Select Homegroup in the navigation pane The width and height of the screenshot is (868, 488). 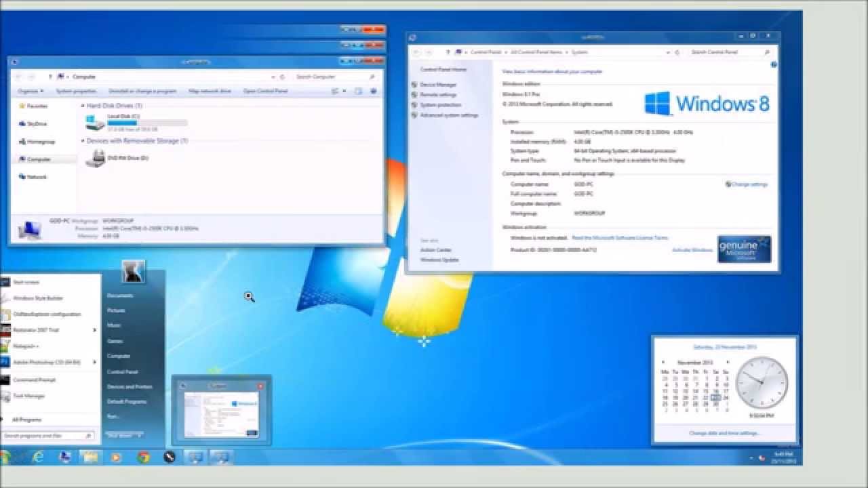(41, 142)
